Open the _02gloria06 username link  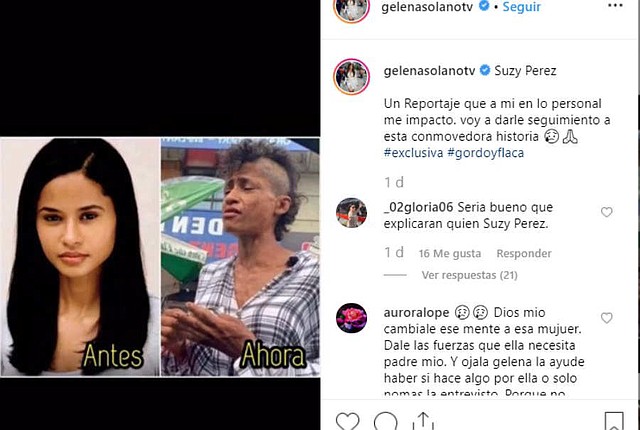[x=418, y=207]
